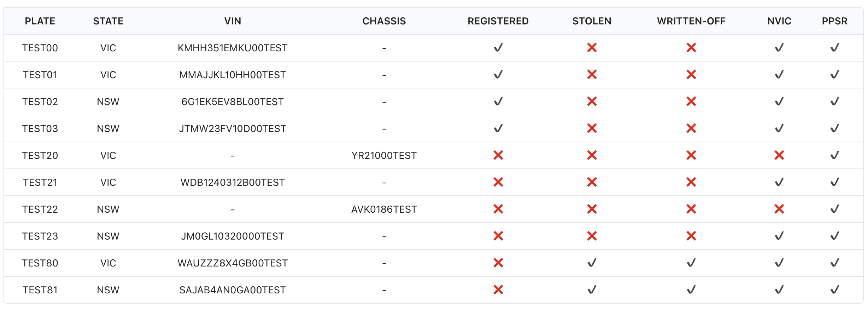This screenshot has width=868, height=310.
Task: Click the PLATE column header
Action: (40, 21)
